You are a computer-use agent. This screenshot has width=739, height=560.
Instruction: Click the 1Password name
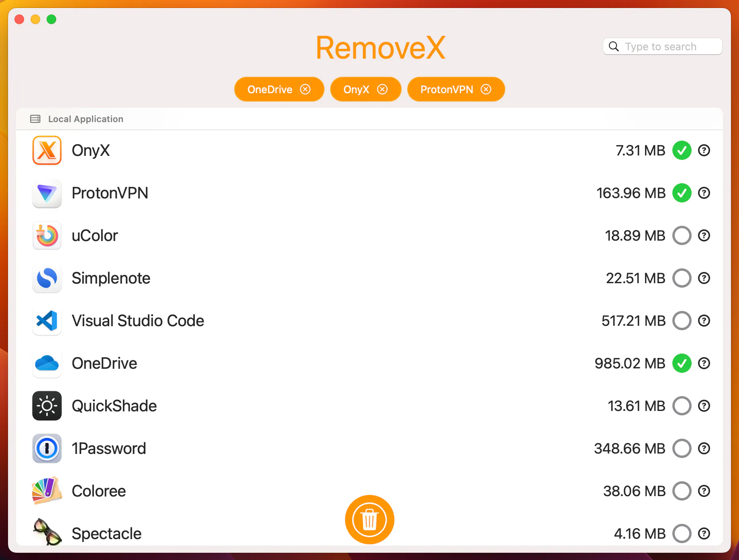point(109,448)
